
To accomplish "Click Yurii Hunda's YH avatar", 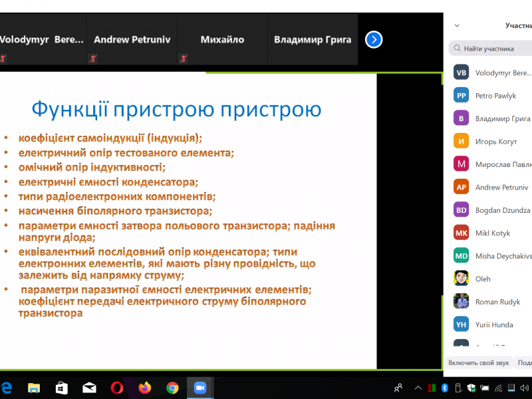I will click(x=462, y=325).
